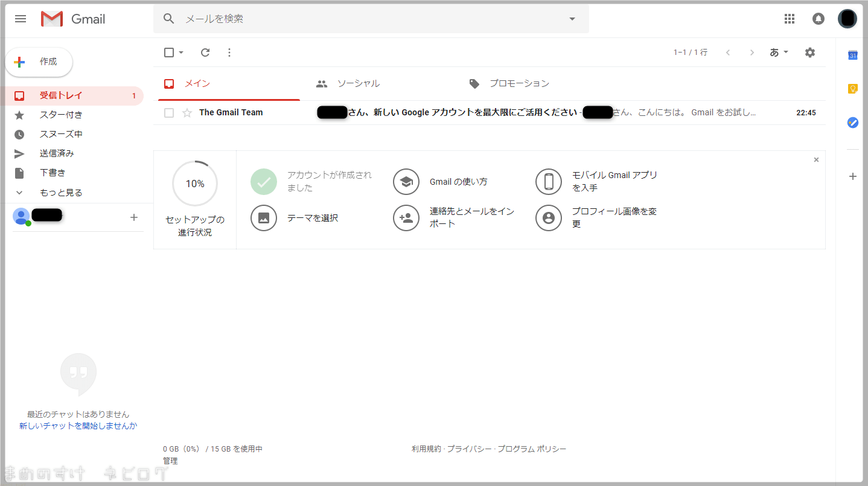The width and height of the screenshot is (868, 486).
Task: Open The Gmail Team email subject
Action: pyautogui.click(x=447, y=112)
